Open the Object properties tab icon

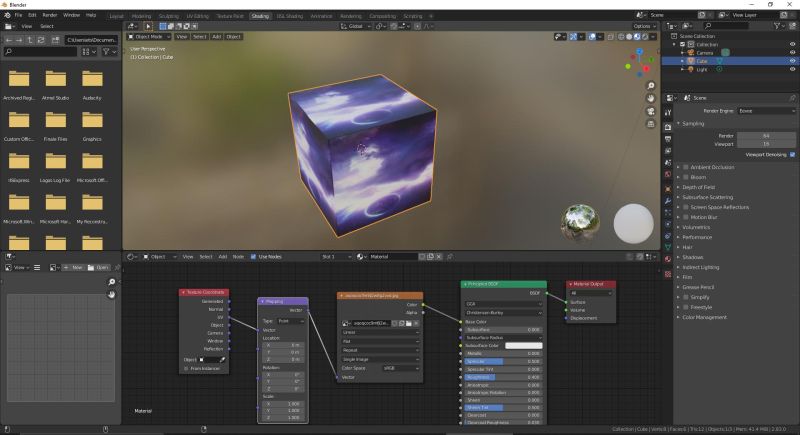668,189
